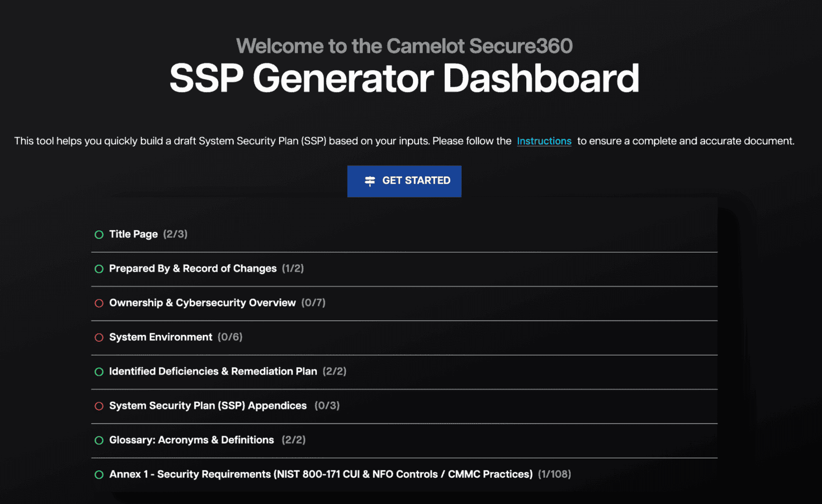
Task: Click the GET STARTED button
Action: point(404,181)
